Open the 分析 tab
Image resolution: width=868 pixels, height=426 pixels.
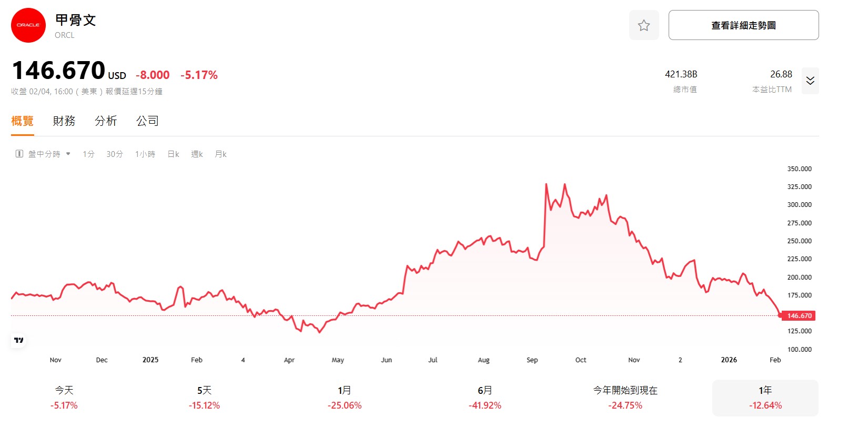click(106, 121)
